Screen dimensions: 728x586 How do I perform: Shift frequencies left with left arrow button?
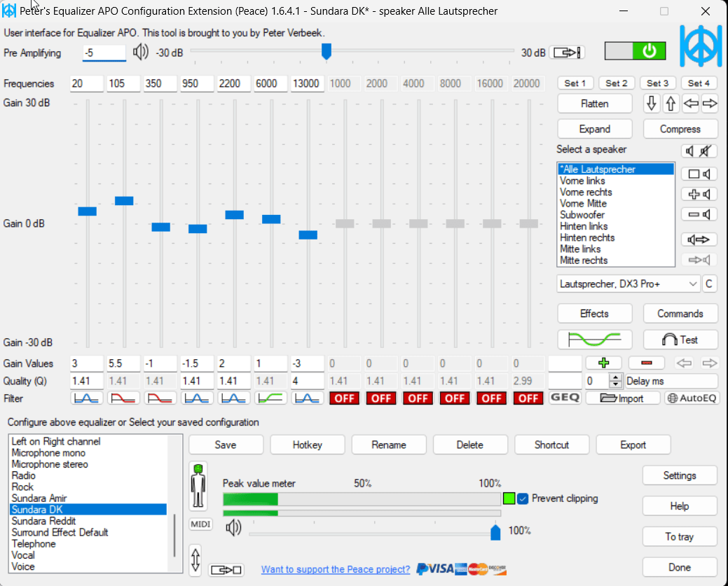(x=690, y=104)
